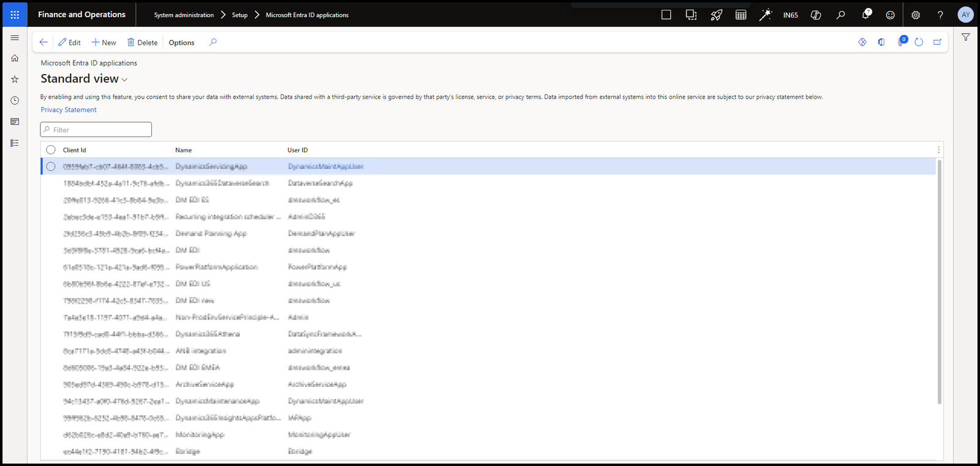Click the square window icon in top bar

coord(666,15)
